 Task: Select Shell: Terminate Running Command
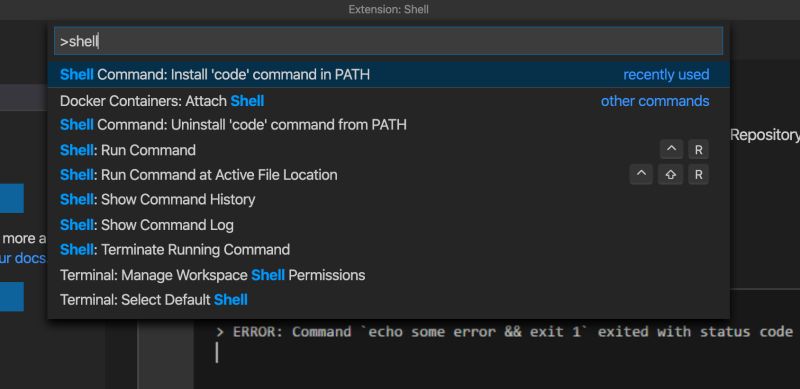point(388,250)
